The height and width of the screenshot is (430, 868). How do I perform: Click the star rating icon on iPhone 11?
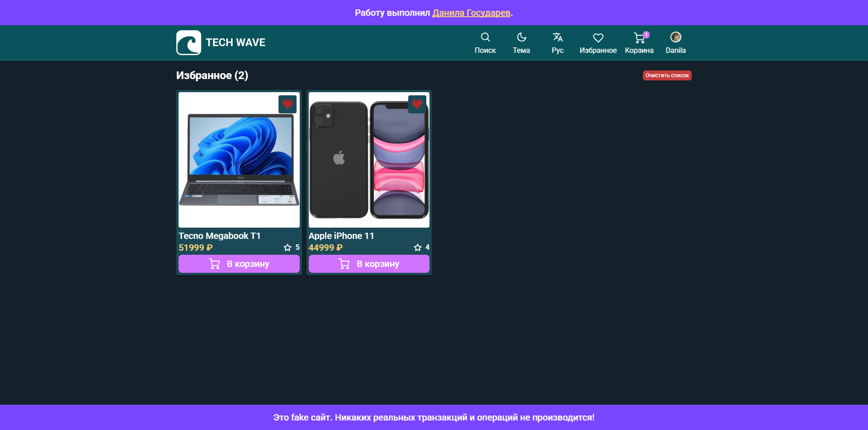418,248
